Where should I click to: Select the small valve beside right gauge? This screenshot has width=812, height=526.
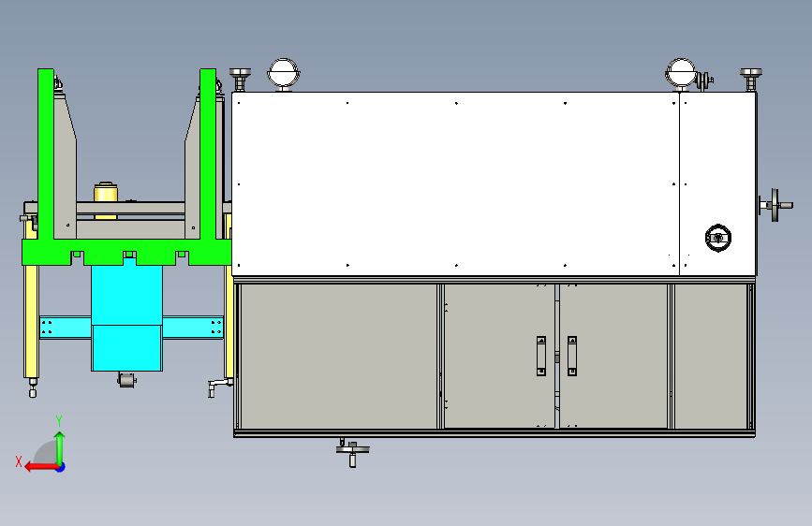coord(703,80)
